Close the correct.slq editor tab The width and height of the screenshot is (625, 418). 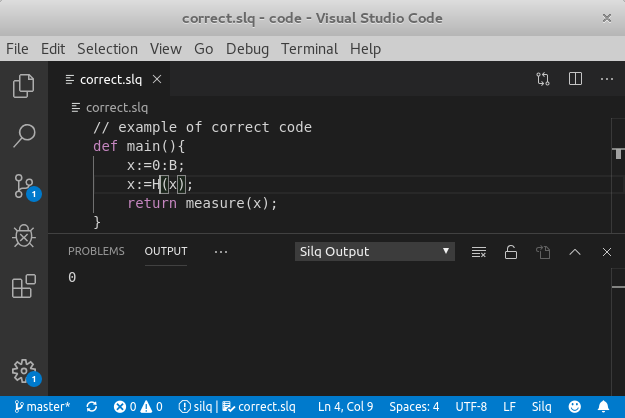[x=157, y=79]
